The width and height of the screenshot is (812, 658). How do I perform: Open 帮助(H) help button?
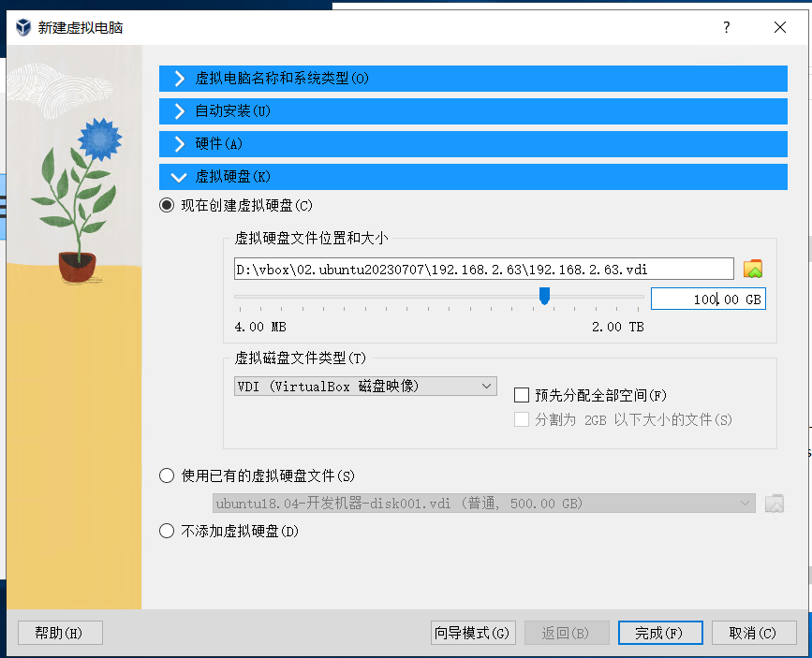(x=60, y=633)
